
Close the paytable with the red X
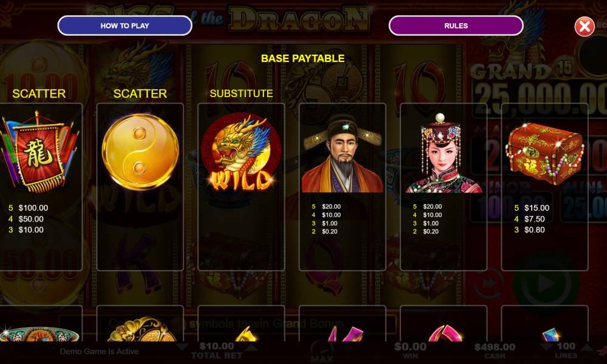pyautogui.click(x=584, y=27)
